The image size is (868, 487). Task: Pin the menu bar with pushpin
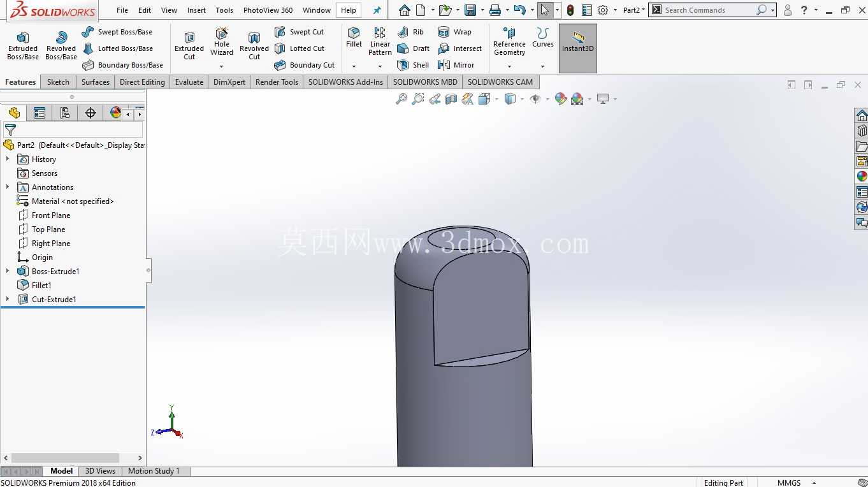tap(377, 10)
